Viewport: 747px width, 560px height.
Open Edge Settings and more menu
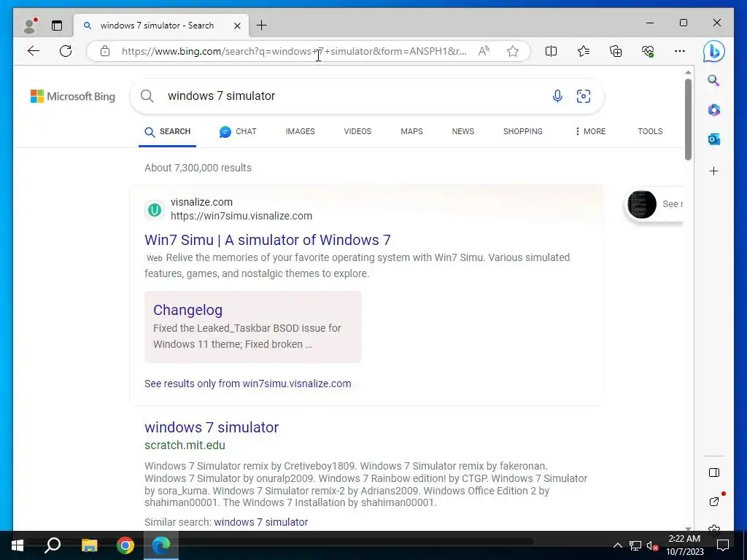(x=680, y=51)
